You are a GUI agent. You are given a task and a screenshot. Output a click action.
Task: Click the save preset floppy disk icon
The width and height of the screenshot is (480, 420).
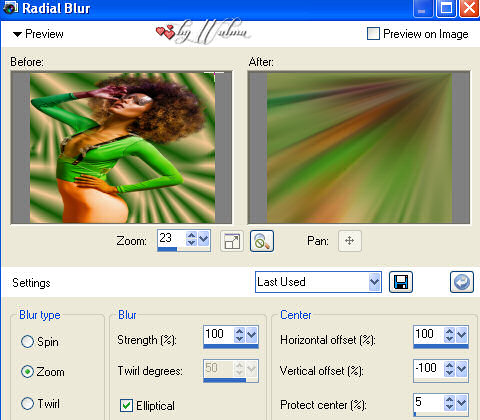[x=401, y=282]
